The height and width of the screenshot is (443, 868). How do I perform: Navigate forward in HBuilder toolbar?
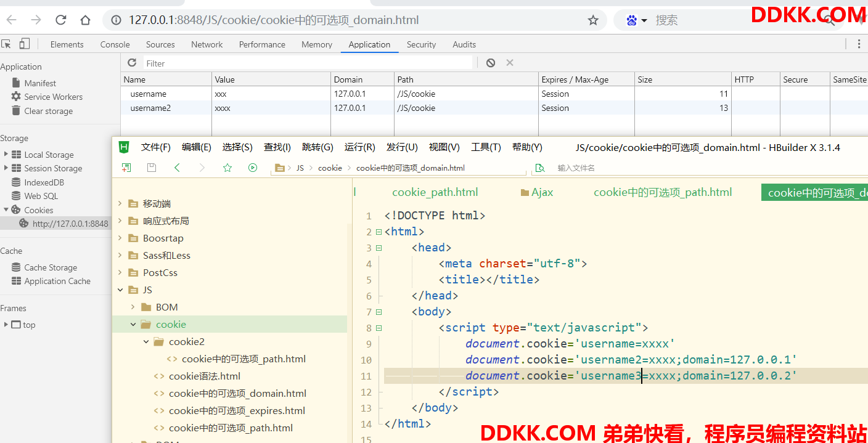[202, 168]
